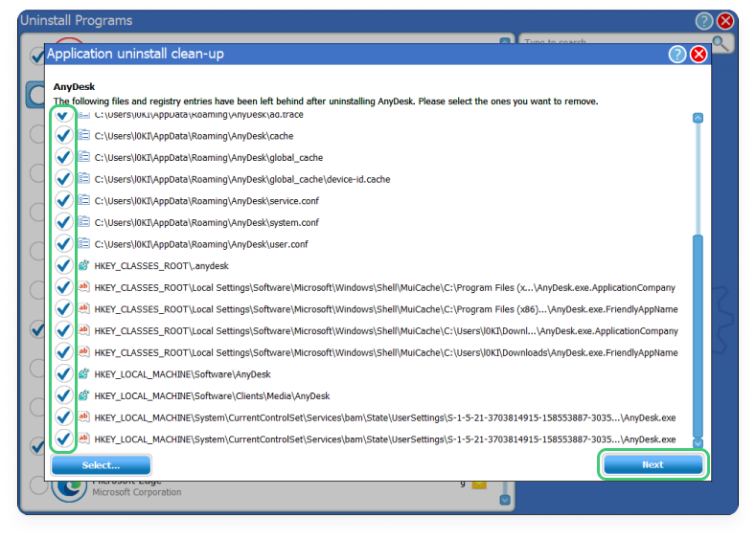Image resolution: width=756 pixels, height=540 pixels.
Task: Click the Microsoft Edge icon in the background list
Action: coord(69,487)
